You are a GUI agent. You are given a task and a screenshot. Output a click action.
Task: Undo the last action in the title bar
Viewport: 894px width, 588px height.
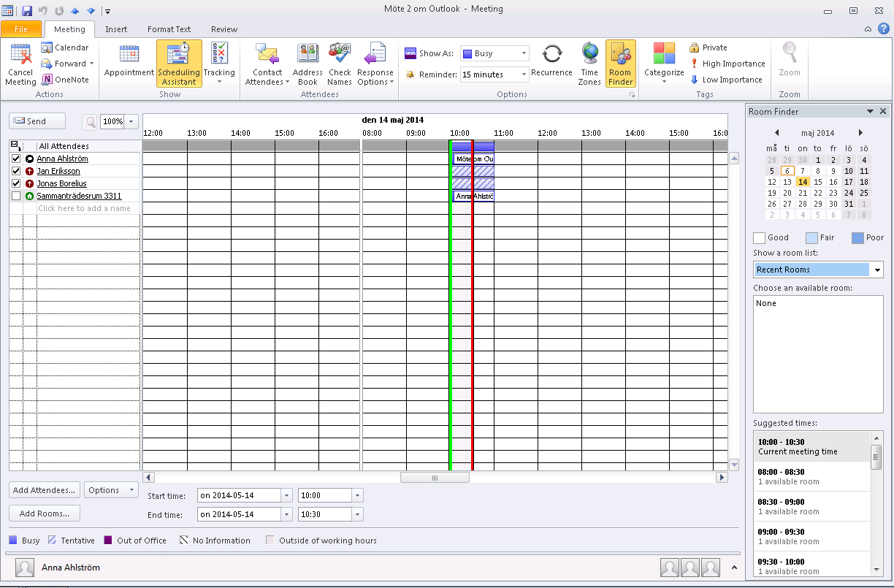43,11
